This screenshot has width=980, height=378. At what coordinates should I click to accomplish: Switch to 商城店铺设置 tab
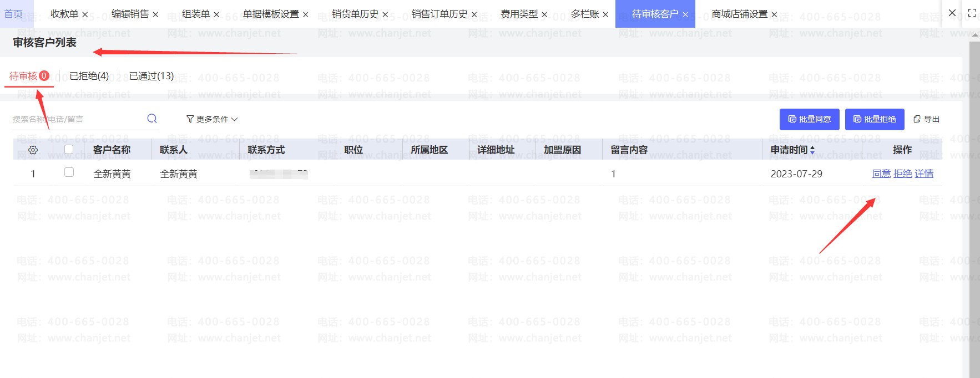(x=740, y=14)
